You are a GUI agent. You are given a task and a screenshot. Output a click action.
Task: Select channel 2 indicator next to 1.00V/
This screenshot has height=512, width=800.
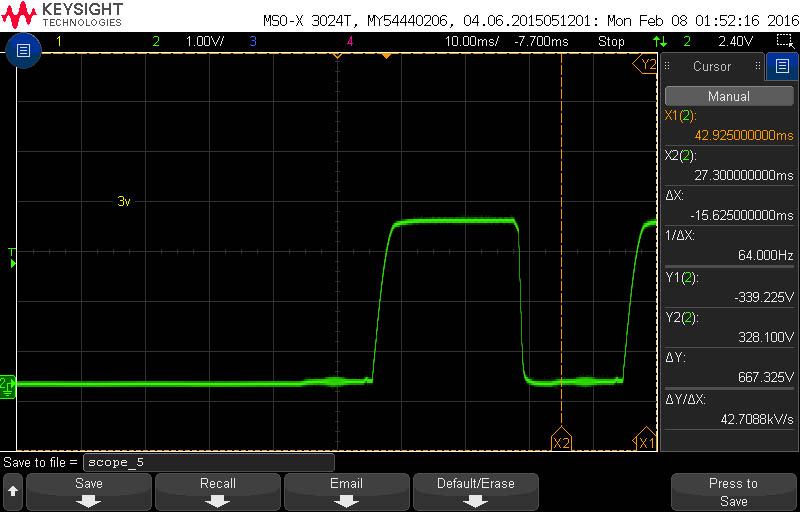pyautogui.click(x=156, y=42)
